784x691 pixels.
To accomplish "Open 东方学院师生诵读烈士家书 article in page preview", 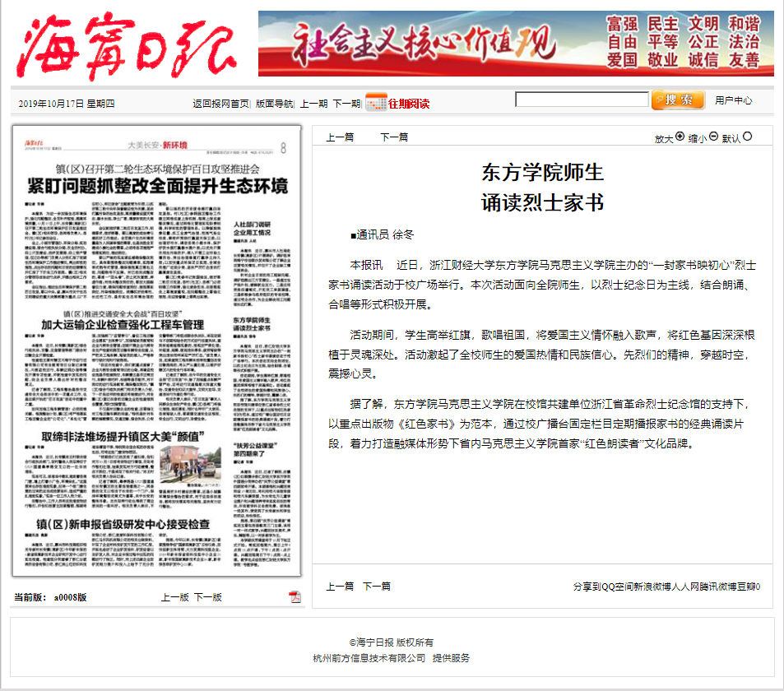I will coord(252,324).
